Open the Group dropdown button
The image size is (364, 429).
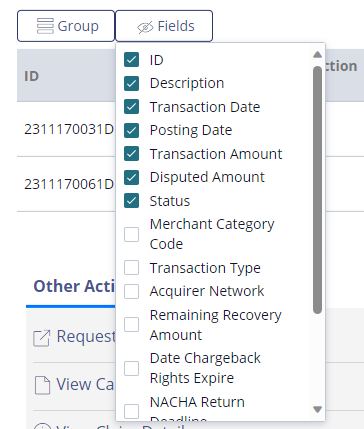(x=66, y=26)
